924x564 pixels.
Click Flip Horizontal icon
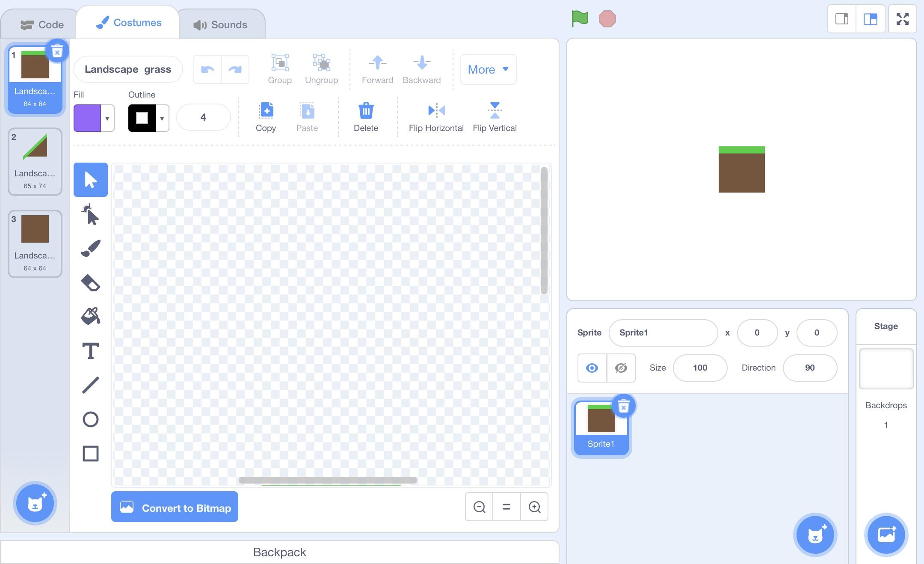tap(436, 111)
